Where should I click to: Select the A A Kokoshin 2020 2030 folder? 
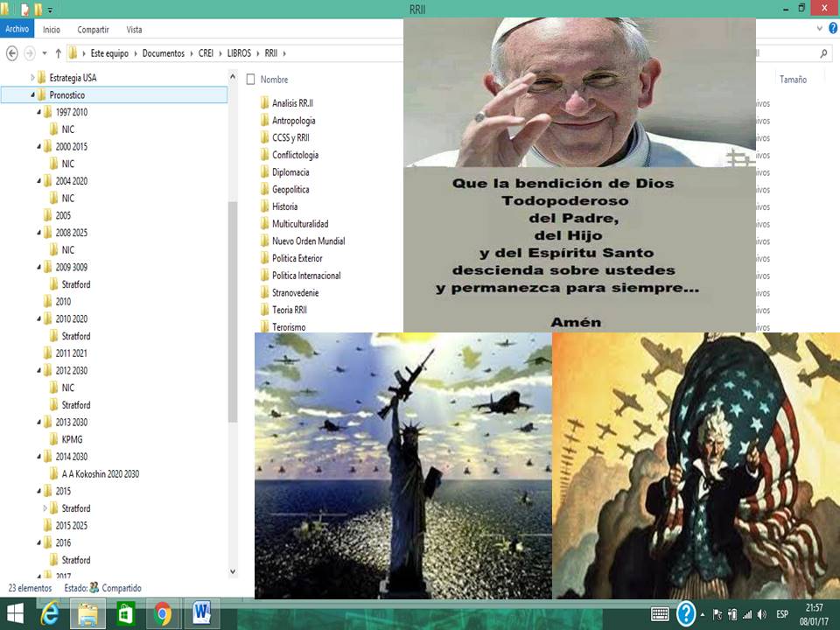tap(100, 473)
